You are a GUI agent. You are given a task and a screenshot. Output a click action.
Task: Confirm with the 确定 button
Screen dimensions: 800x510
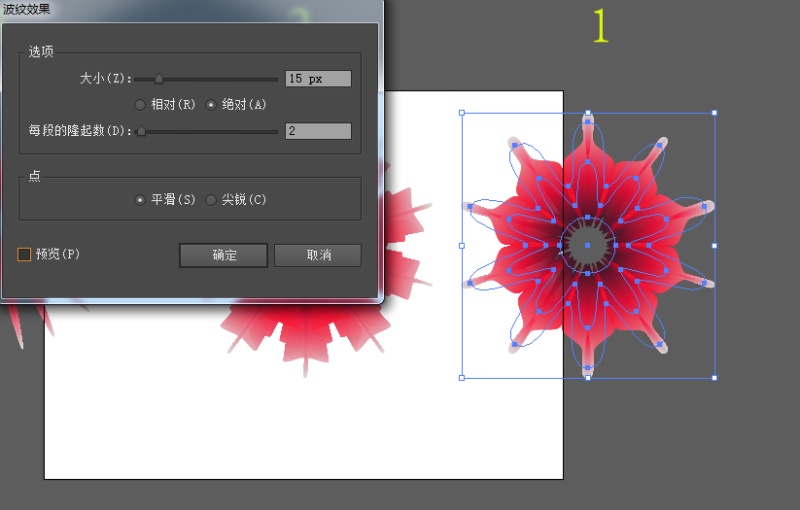click(223, 255)
